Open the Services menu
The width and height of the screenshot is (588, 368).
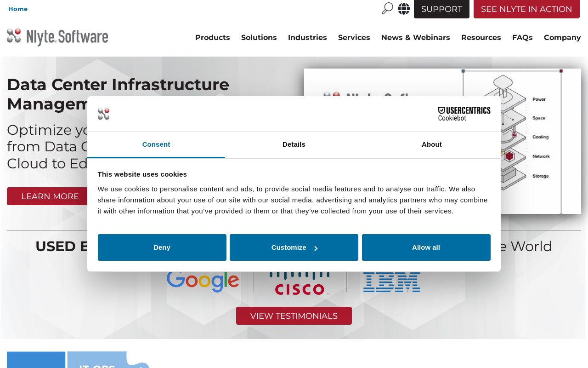[x=354, y=38]
